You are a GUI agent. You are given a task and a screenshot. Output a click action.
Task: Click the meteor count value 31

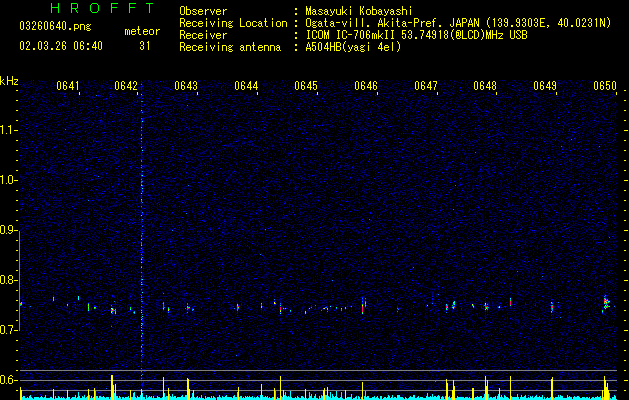pos(145,46)
